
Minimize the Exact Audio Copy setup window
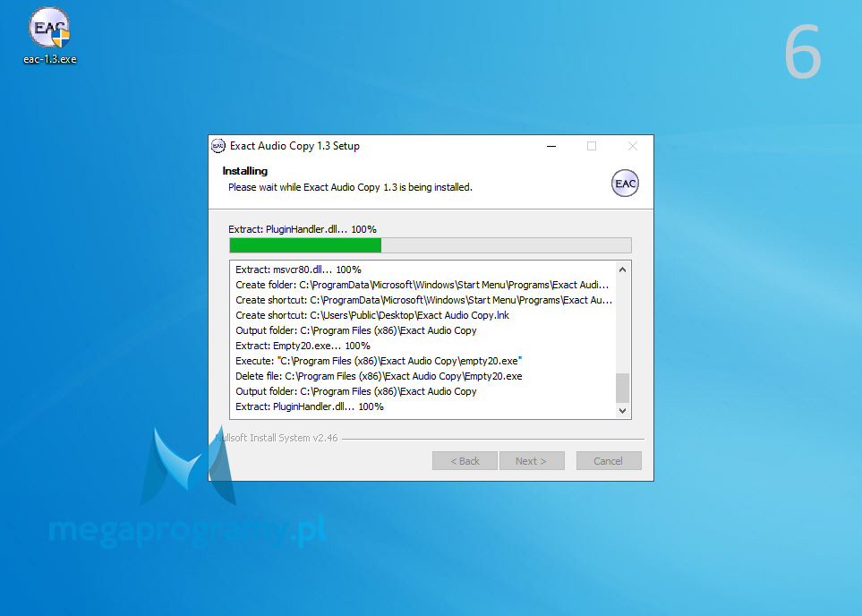click(551, 146)
